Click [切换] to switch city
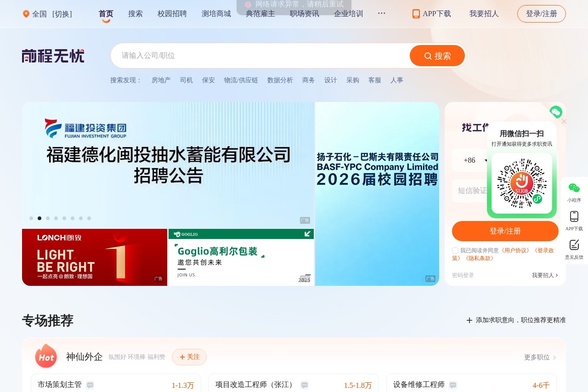 [62, 14]
